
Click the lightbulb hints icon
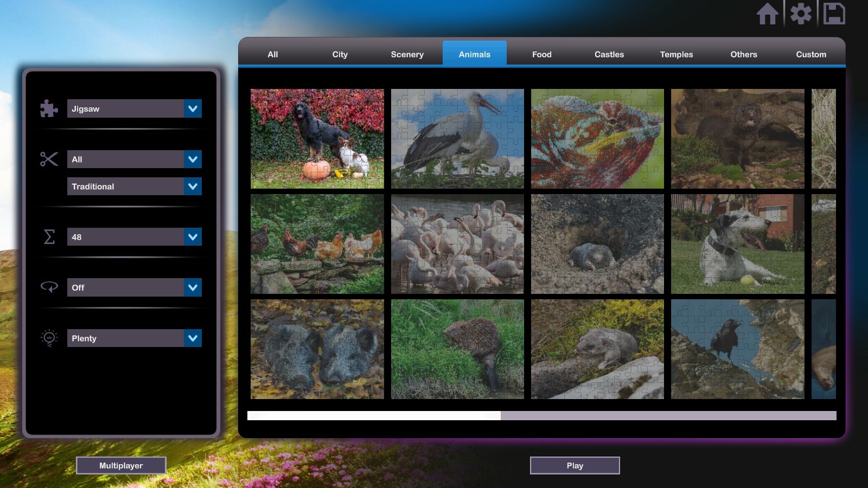click(48, 338)
